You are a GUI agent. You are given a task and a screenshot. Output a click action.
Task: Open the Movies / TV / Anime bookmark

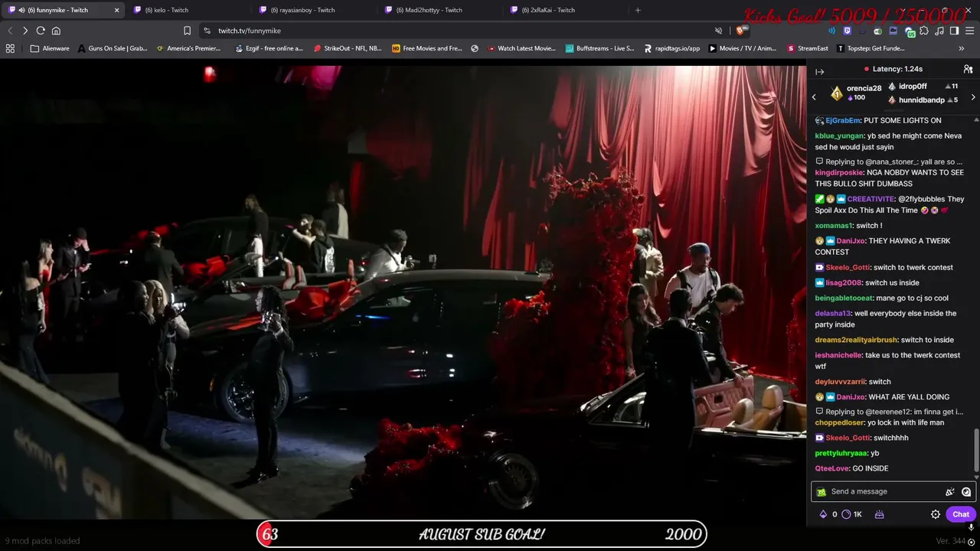743,48
